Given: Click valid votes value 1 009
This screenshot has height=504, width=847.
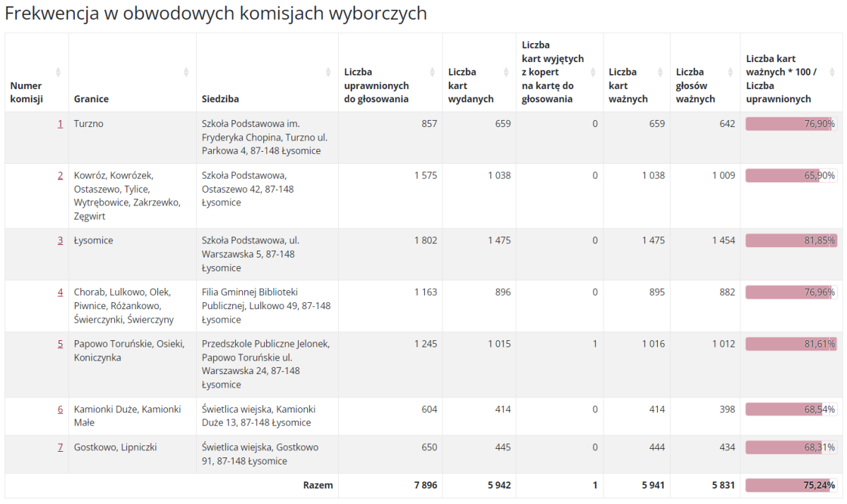Looking at the screenshot, I should tap(723, 176).
